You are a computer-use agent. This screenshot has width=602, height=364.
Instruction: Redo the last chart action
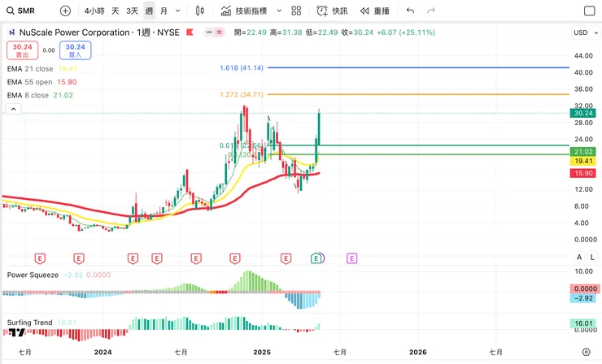431,11
